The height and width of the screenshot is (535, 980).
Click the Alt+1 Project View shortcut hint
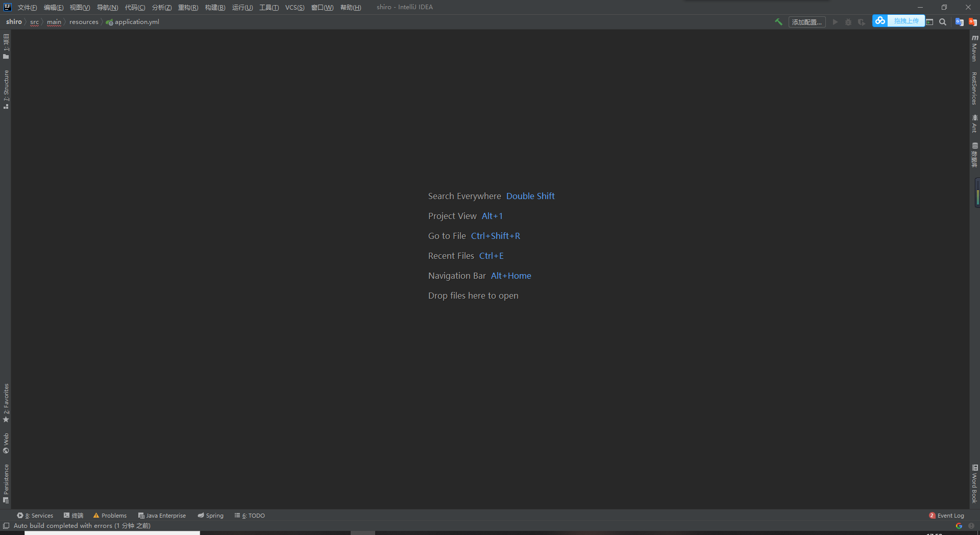point(492,216)
